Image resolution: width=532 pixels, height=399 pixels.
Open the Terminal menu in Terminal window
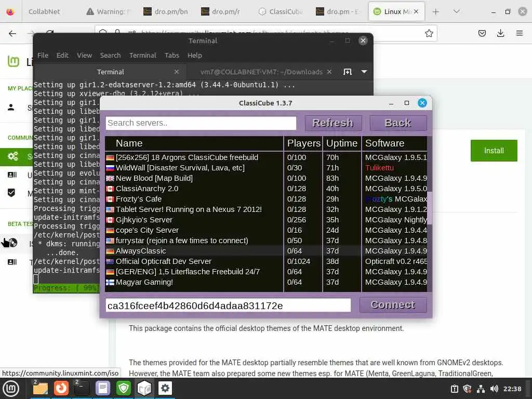tap(143, 55)
